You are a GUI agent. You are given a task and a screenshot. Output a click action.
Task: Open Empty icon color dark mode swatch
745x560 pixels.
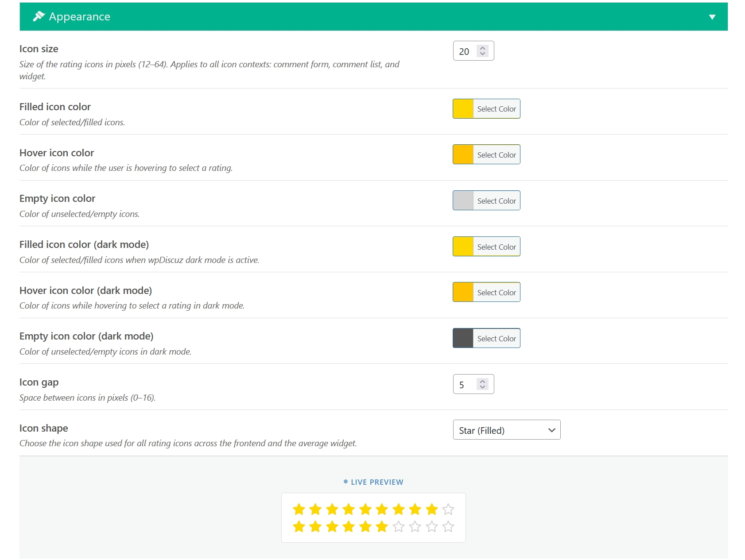[x=463, y=339]
